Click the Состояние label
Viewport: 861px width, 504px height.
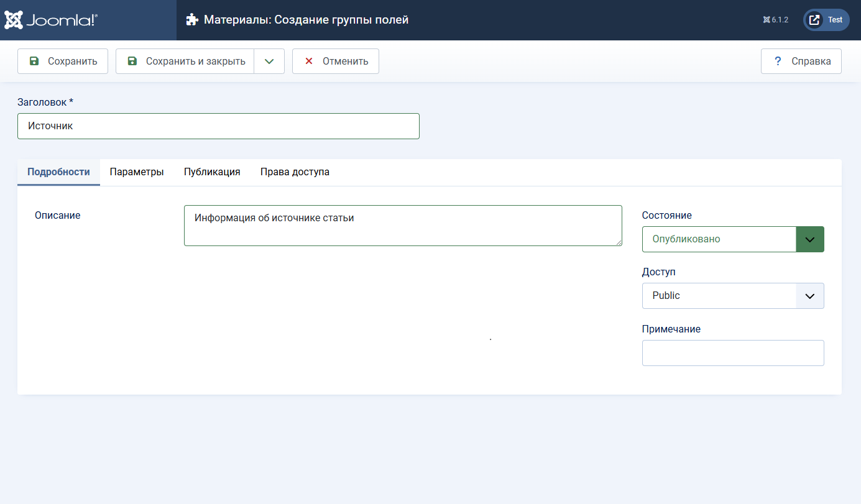pos(667,216)
